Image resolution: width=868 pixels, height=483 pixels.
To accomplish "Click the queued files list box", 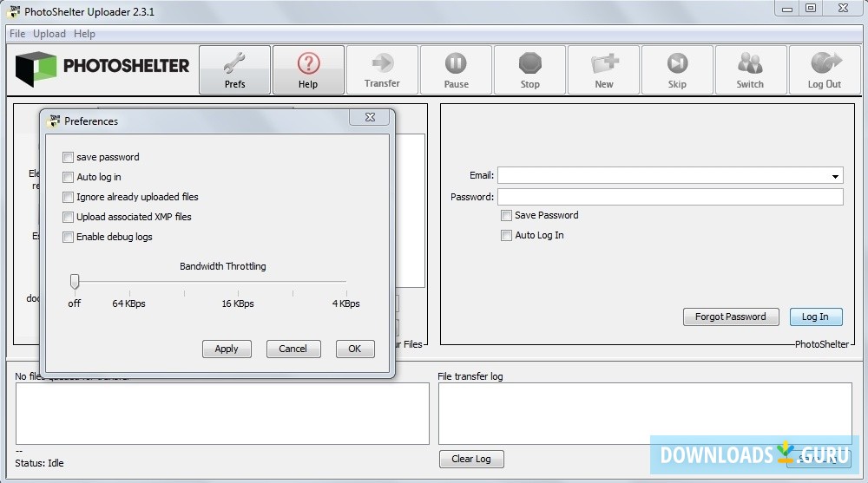I will 222,414.
